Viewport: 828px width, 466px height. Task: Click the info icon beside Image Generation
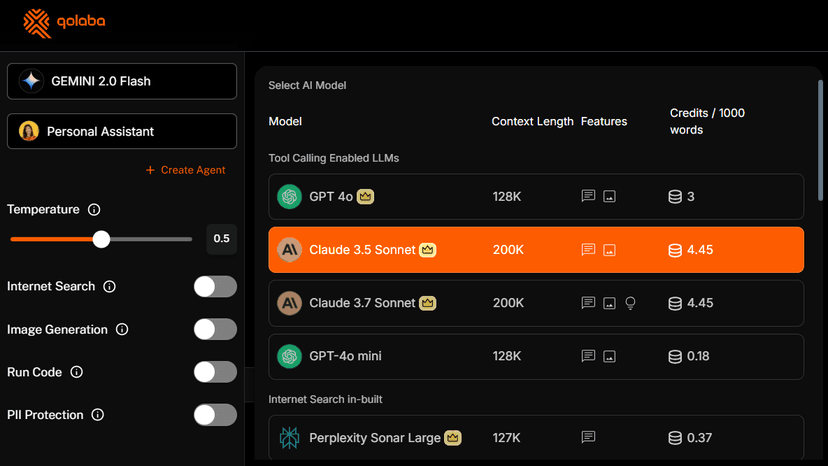pos(122,330)
